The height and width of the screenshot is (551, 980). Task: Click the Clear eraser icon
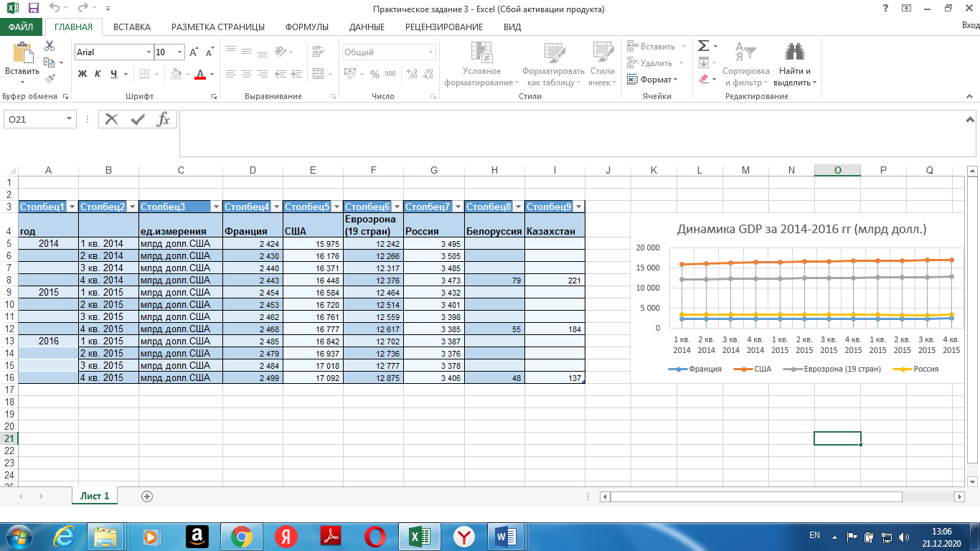pyautogui.click(x=704, y=79)
